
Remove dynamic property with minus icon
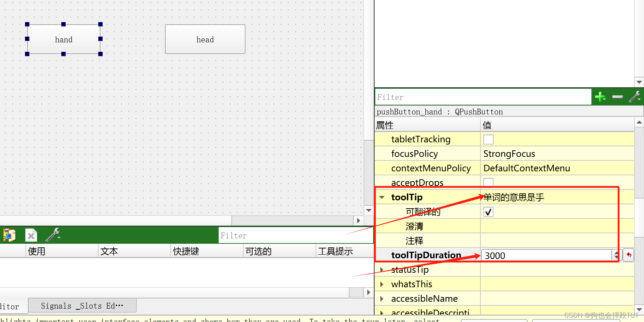tap(618, 97)
